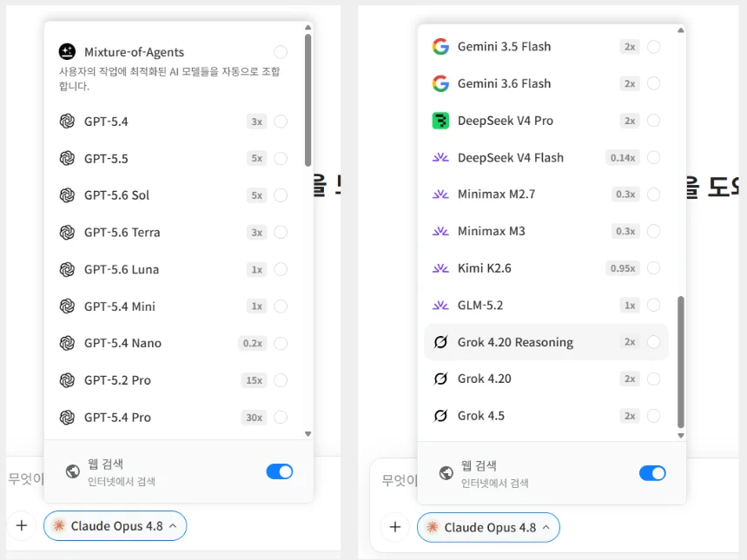
Task: Click the OpenAI logo beside GPT-5.5
Action: [67, 158]
